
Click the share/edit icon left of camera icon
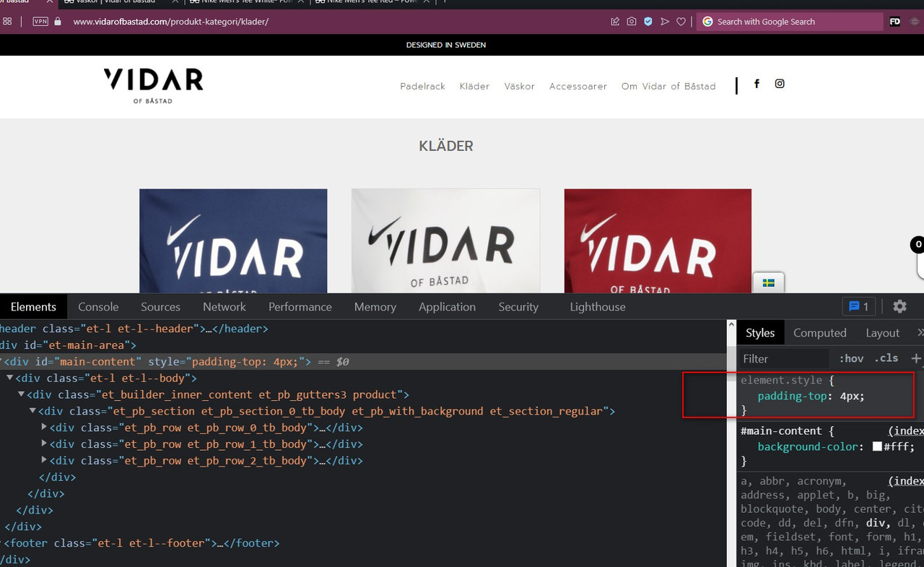coord(615,22)
